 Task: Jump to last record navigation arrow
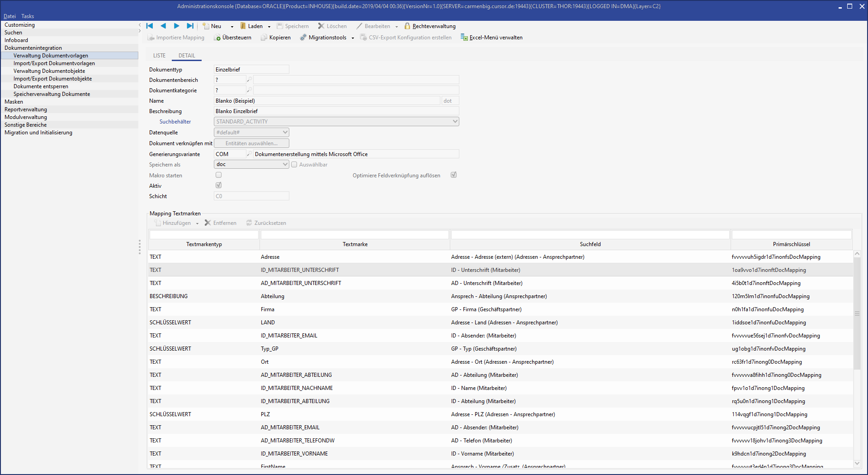tap(190, 26)
